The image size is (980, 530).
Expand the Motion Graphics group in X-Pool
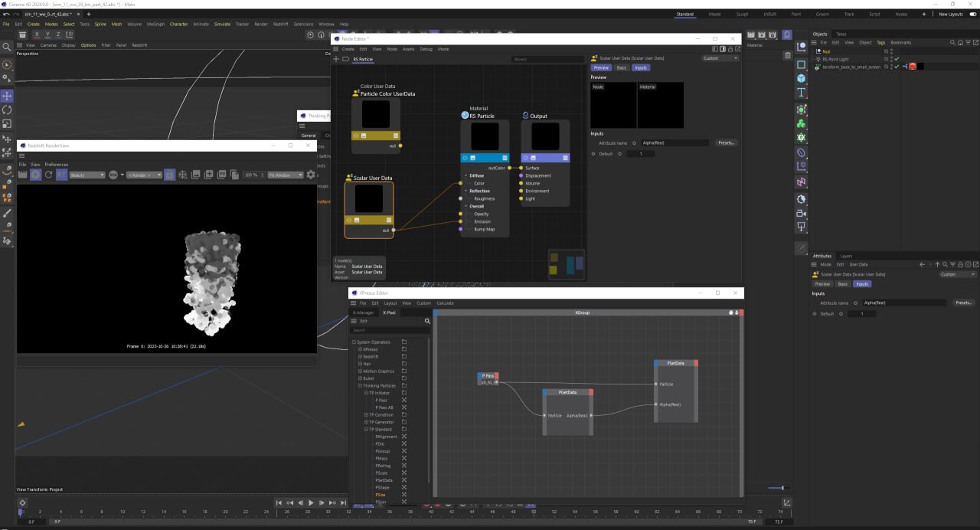pos(361,371)
